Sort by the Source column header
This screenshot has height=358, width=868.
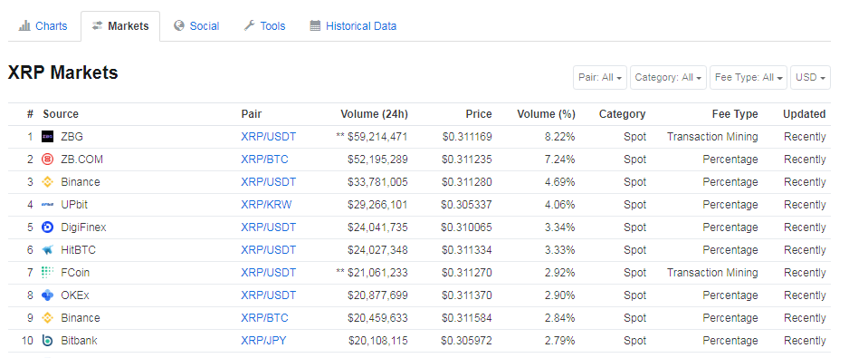(61, 113)
